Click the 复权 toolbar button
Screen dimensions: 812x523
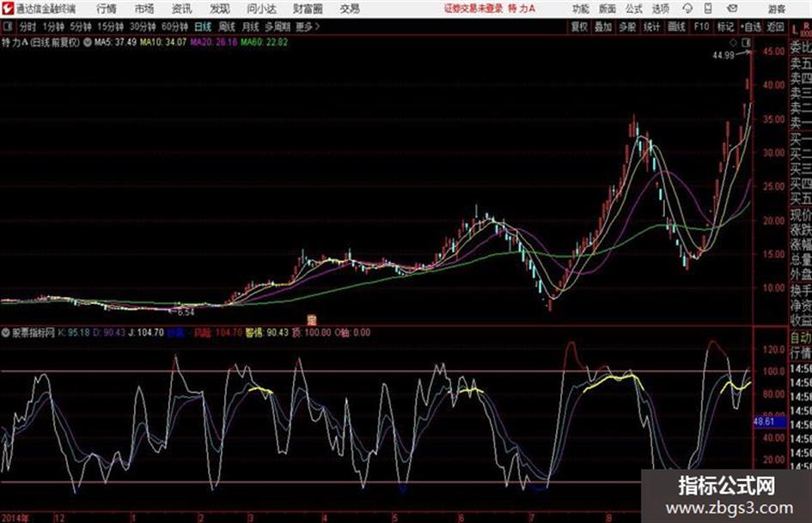[x=579, y=27]
